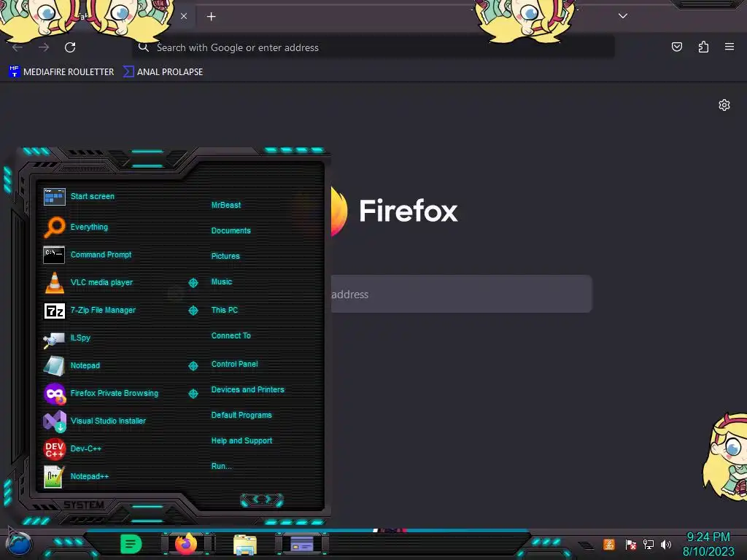Expand 7-Zip File Manager jump list arrow
This screenshot has width=747, height=560.
tap(193, 311)
